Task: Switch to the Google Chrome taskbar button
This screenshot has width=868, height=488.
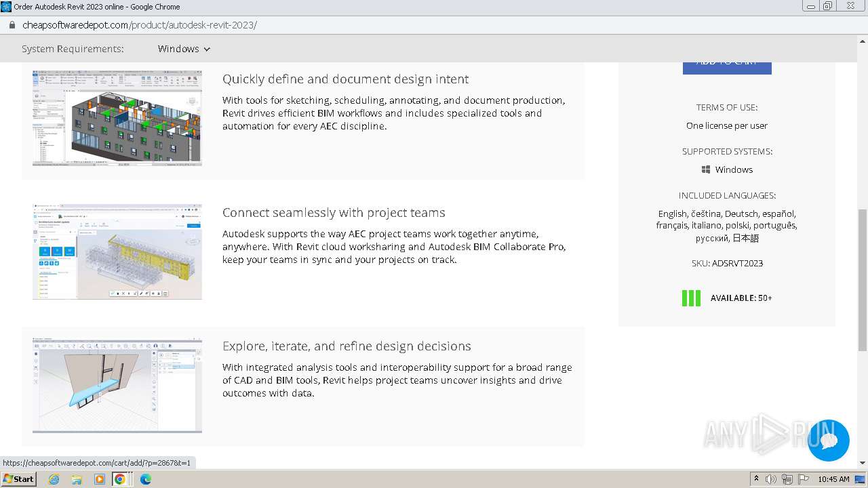Action: pos(120,479)
